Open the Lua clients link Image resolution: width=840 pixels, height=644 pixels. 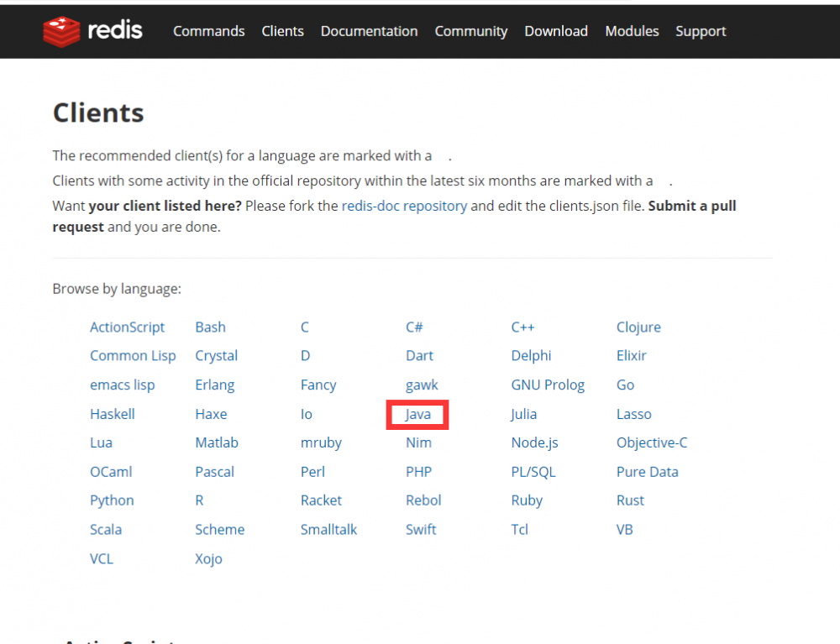(x=101, y=442)
